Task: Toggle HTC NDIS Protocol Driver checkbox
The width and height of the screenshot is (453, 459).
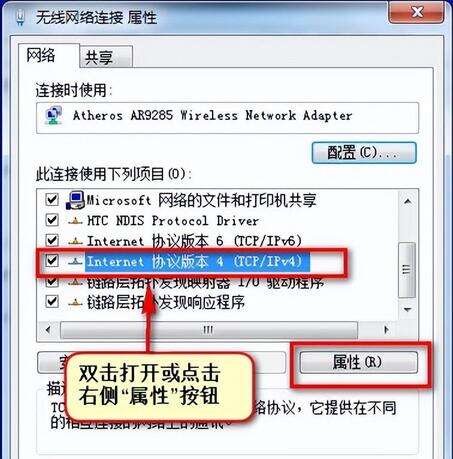Action: [x=52, y=220]
